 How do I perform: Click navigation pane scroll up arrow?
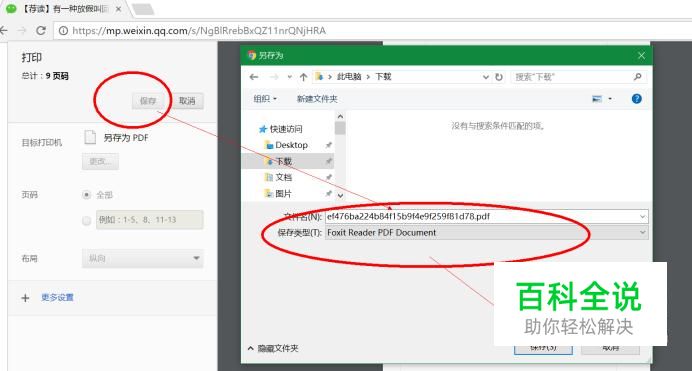[340, 116]
